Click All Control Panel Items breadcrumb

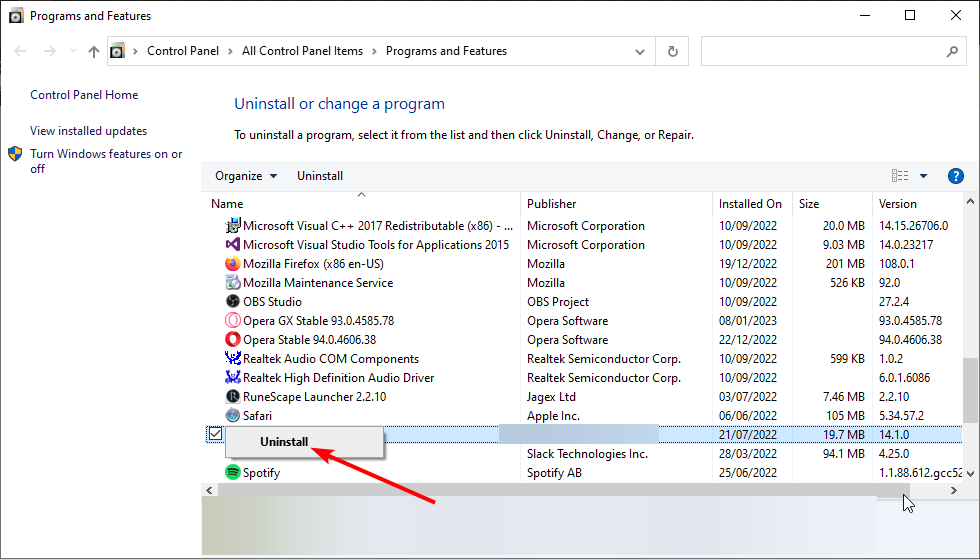point(302,51)
